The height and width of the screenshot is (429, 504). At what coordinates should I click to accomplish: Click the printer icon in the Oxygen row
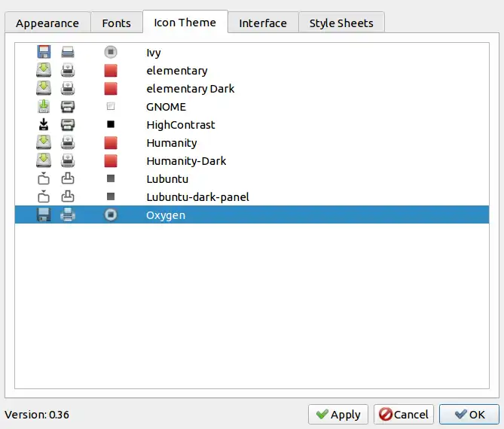click(x=68, y=214)
